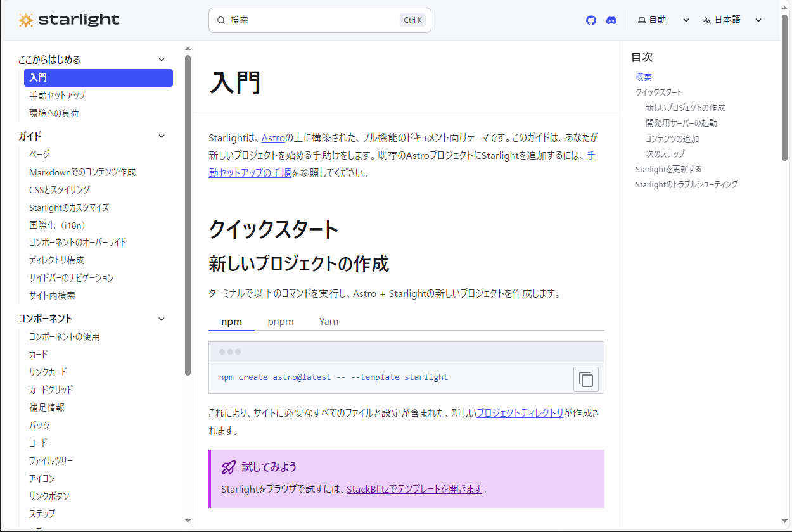Jump to コンテンツの追加 in contents
Screen dimensions: 792x532
click(x=672, y=139)
